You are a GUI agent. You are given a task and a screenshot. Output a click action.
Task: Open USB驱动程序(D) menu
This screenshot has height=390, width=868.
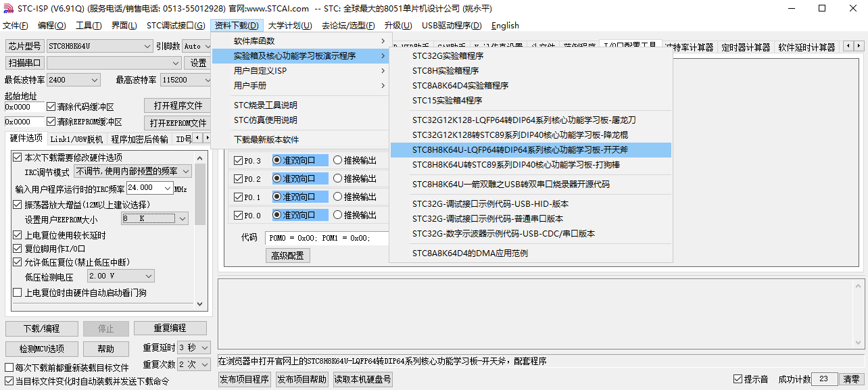pos(452,26)
